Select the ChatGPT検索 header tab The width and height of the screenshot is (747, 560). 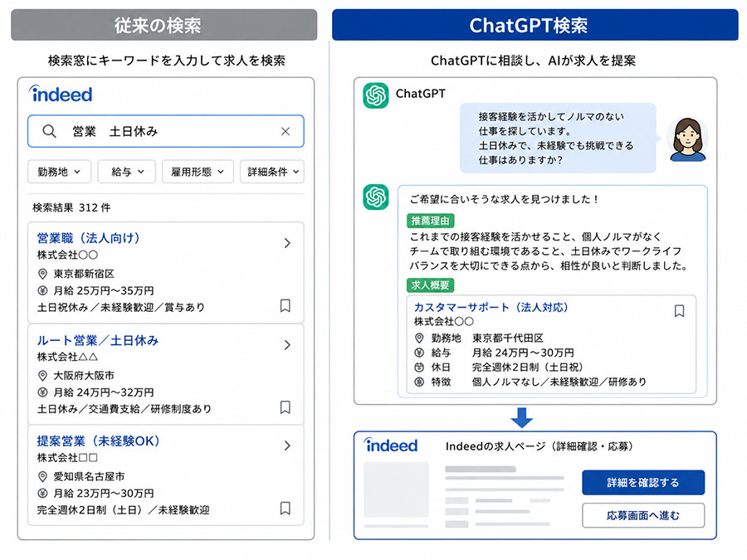click(x=535, y=25)
